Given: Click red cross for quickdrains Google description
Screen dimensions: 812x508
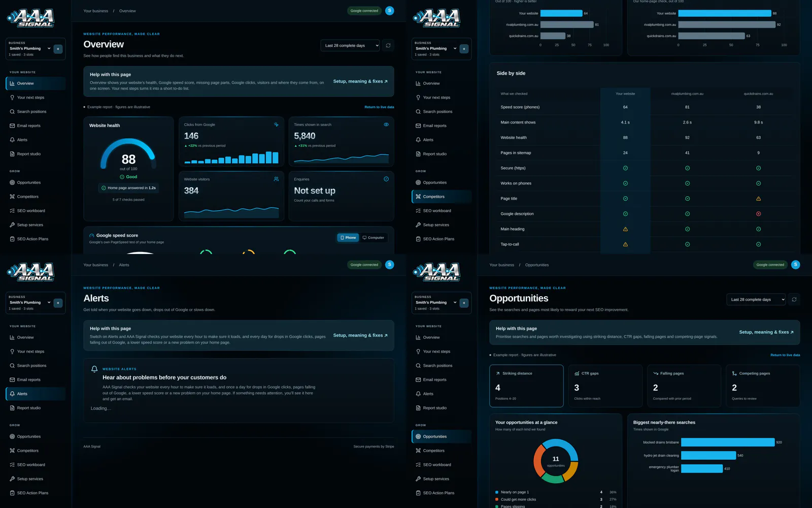Looking at the screenshot, I should [x=758, y=214].
